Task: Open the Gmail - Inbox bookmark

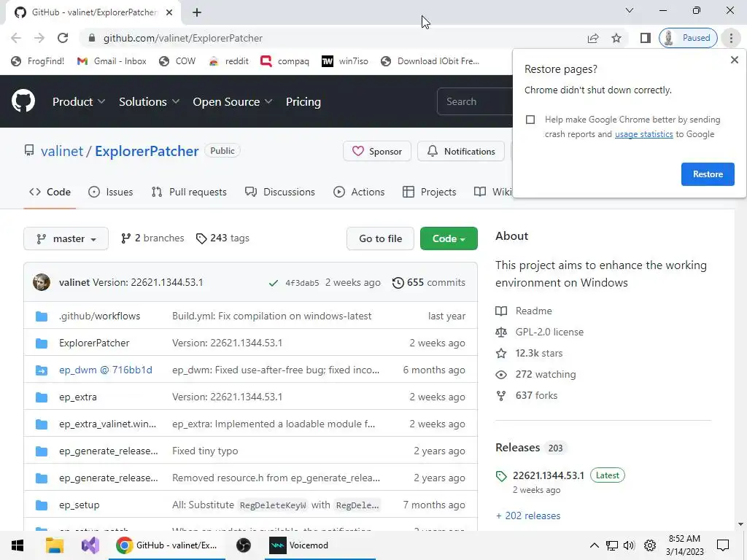Action: [x=112, y=61]
